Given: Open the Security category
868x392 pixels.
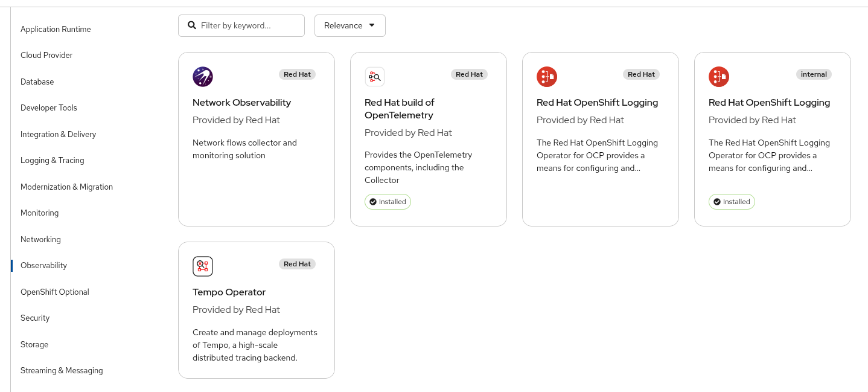Looking at the screenshot, I should pos(35,318).
